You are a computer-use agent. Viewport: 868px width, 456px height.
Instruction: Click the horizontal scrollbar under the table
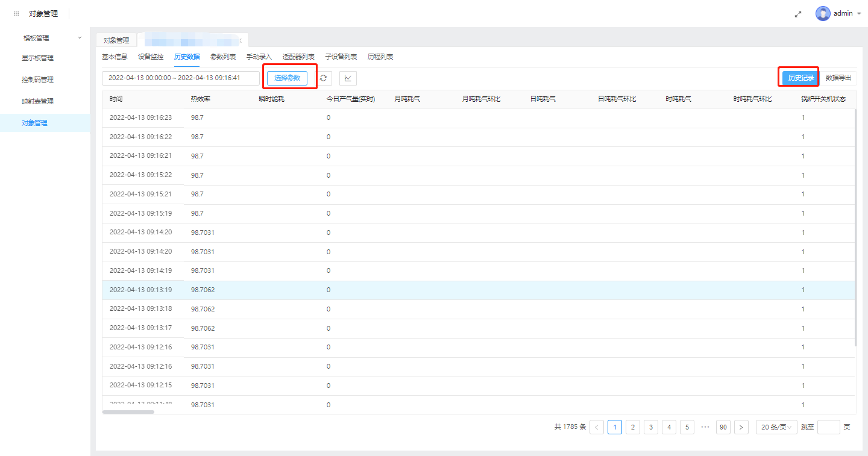tap(128, 412)
